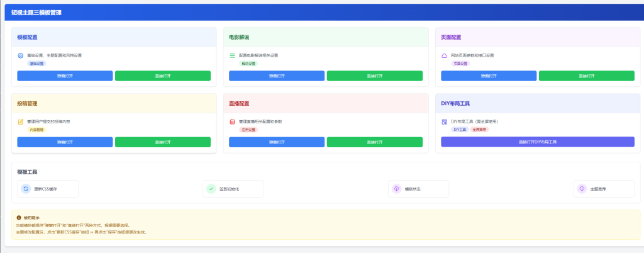The image size is (644, 253).
Task: Click the purple icon beside 模板状态
Action: tap(396, 188)
